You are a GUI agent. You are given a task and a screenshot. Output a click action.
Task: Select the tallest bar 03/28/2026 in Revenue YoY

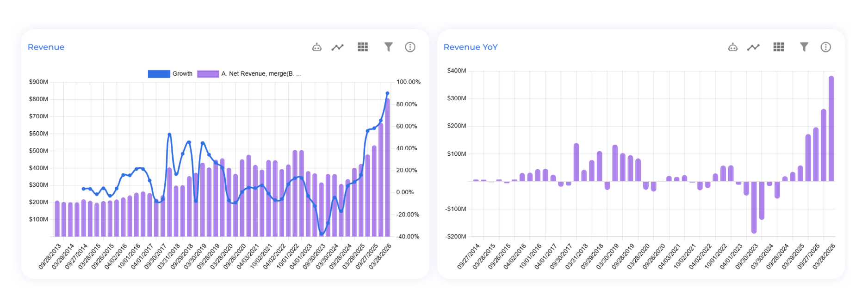[x=831, y=129]
